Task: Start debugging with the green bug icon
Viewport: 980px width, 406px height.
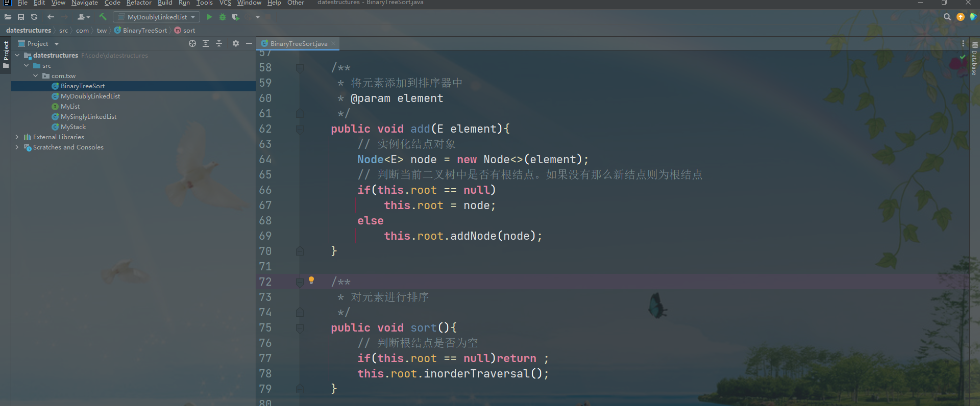Action: coord(223,17)
